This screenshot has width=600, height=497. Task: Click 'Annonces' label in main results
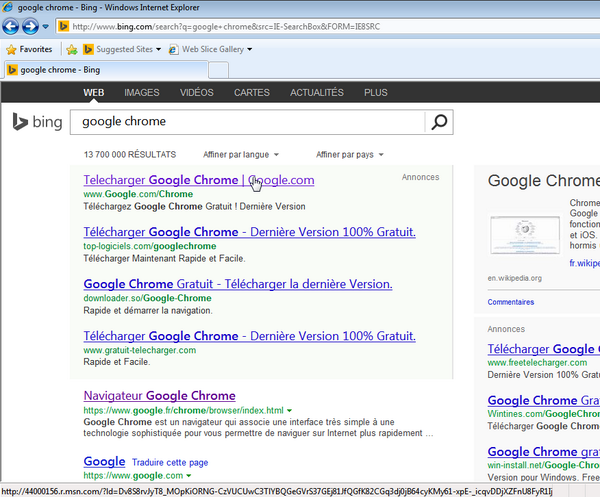[x=420, y=177]
